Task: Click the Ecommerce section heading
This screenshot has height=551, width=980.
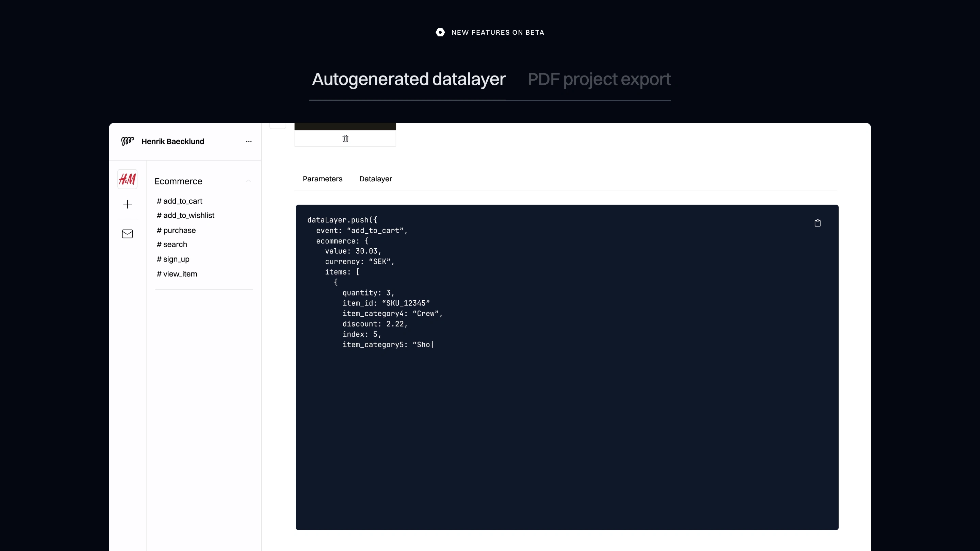Action: click(x=178, y=181)
